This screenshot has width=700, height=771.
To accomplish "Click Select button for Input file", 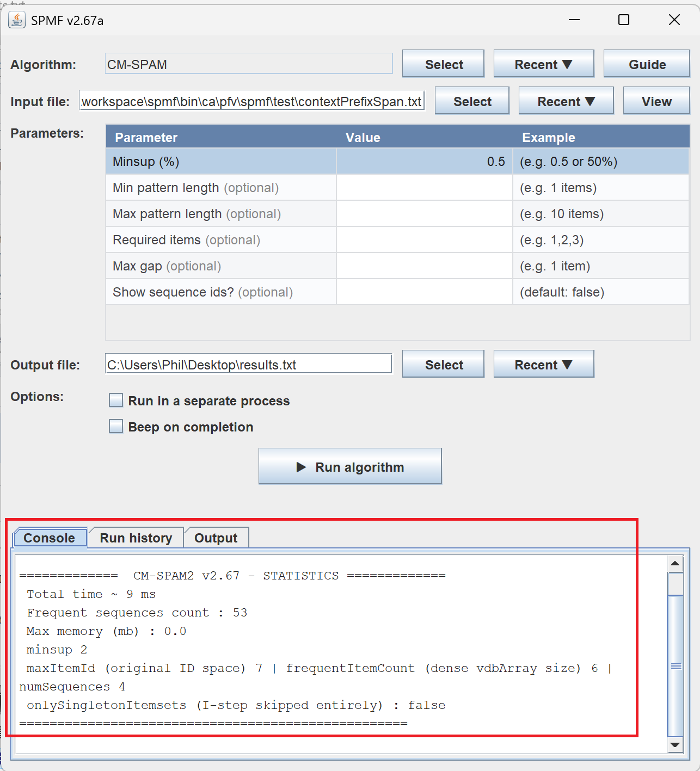I will pos(472,101).
